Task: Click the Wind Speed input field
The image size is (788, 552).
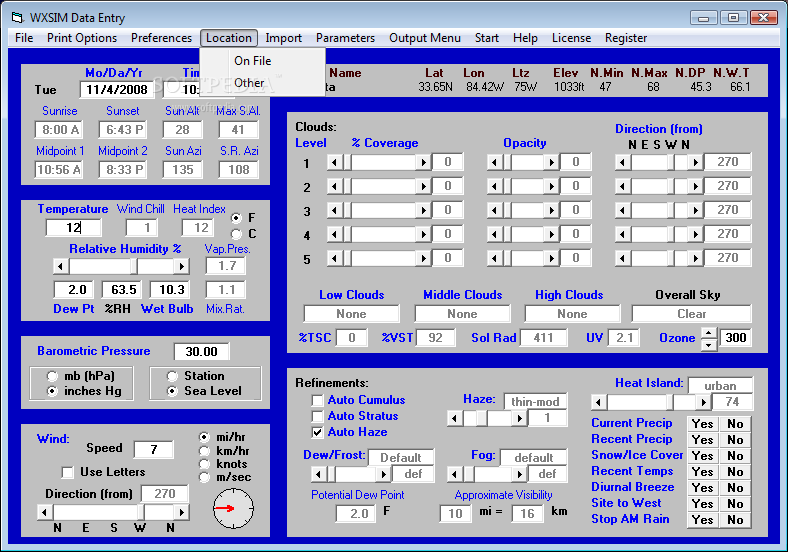Action: [154, 449]
